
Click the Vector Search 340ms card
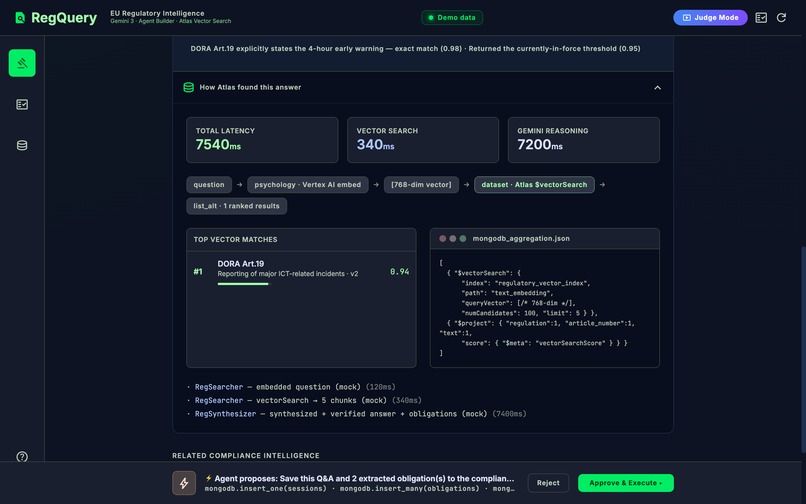423,140
